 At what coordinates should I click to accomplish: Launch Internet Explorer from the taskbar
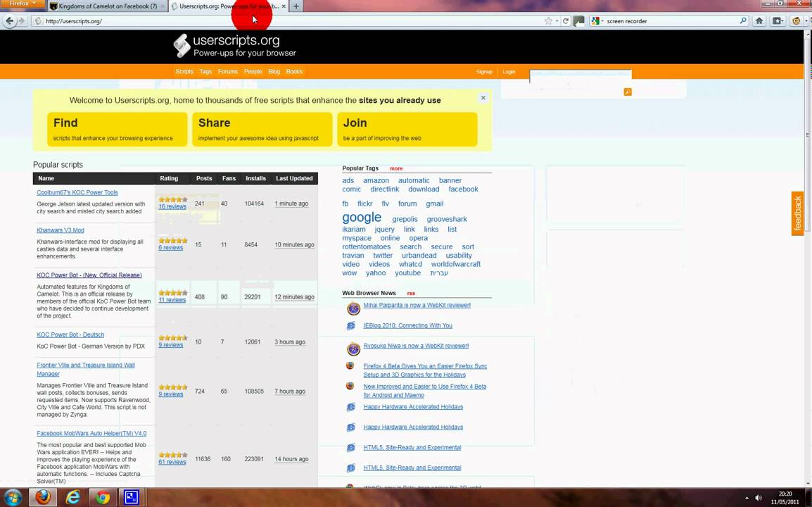(x=73, y=498)
